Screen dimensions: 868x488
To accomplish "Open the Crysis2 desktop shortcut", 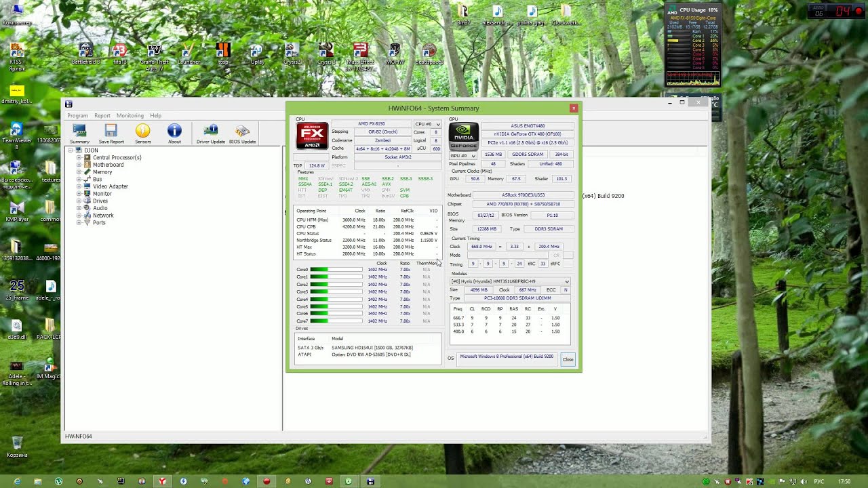I will (x=292, y=54).
